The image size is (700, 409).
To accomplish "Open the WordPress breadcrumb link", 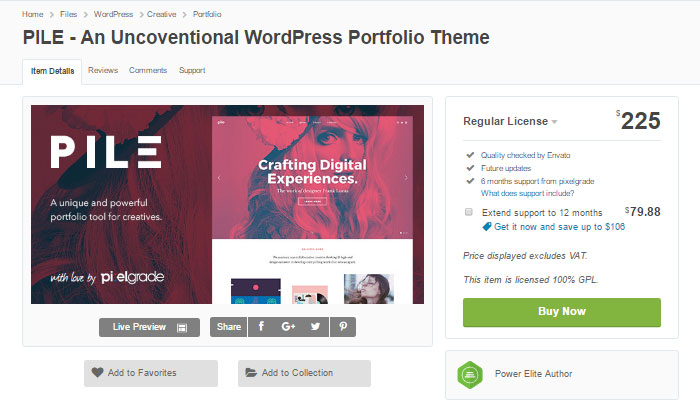I will click(113, 14).
